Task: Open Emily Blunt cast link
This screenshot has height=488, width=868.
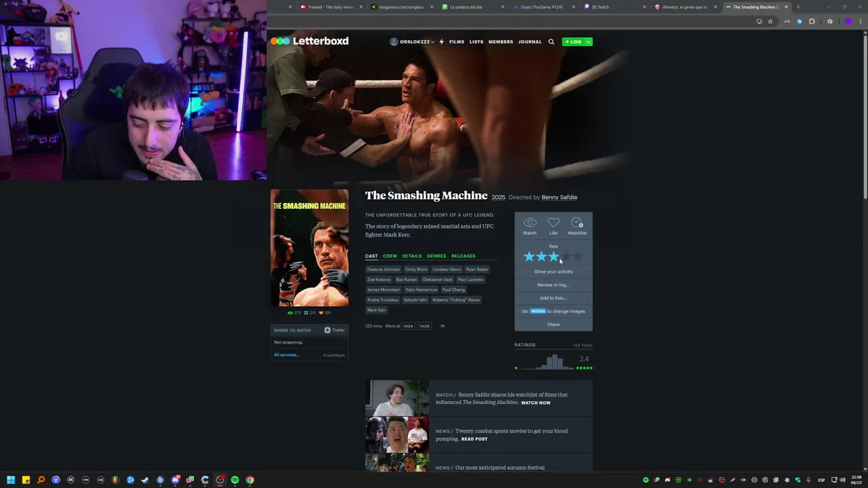Action: tap(416, 269)
